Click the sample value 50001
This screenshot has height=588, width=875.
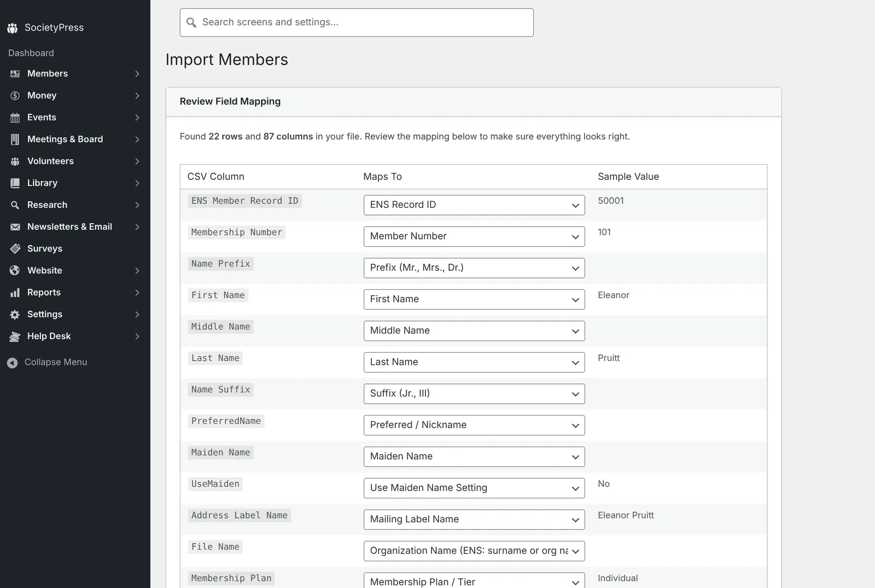coord(611,201)
